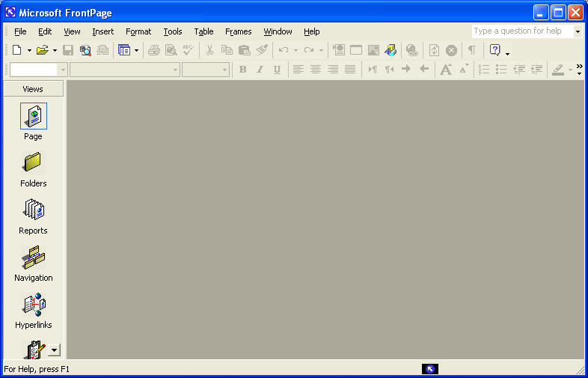This screenshot has height=378, width=588.
Task: Click the New Page toolbar icon
Action: point(16,50)
